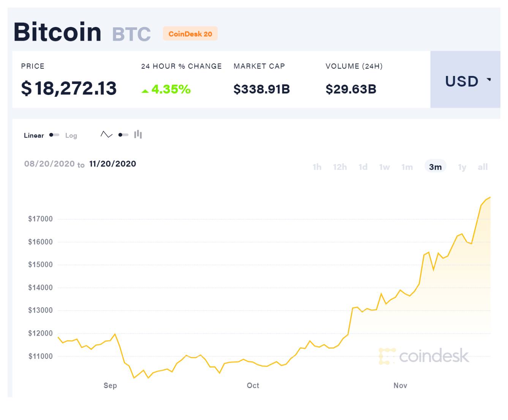Switch to 1d time range
Screen dimensions: 508x420
363,167
